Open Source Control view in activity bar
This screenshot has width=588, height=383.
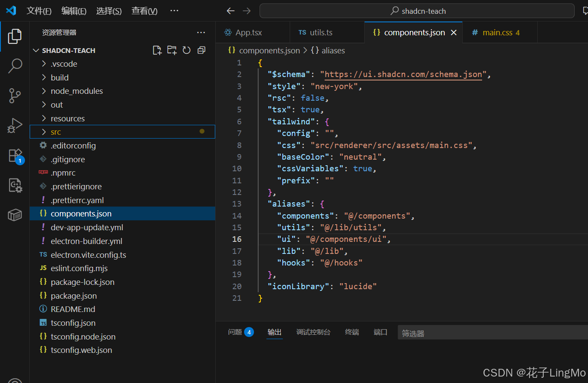pos(15,96)
